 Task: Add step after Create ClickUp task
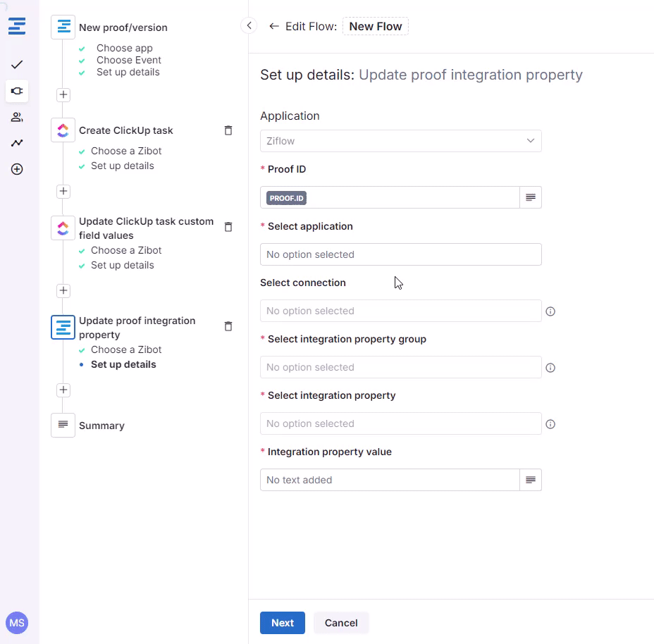pyautogui.click(x=63, y=191)
